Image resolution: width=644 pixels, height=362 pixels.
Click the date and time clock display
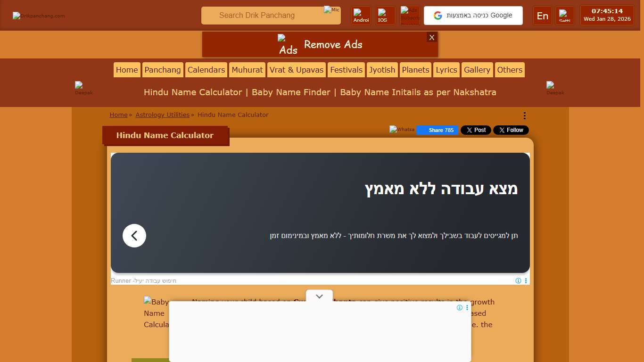(x=607, y=15)
